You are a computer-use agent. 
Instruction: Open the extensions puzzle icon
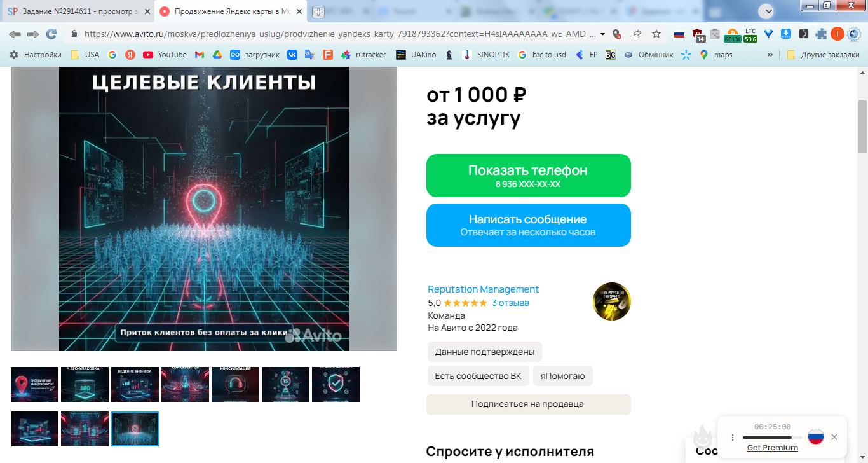[822, 34]
